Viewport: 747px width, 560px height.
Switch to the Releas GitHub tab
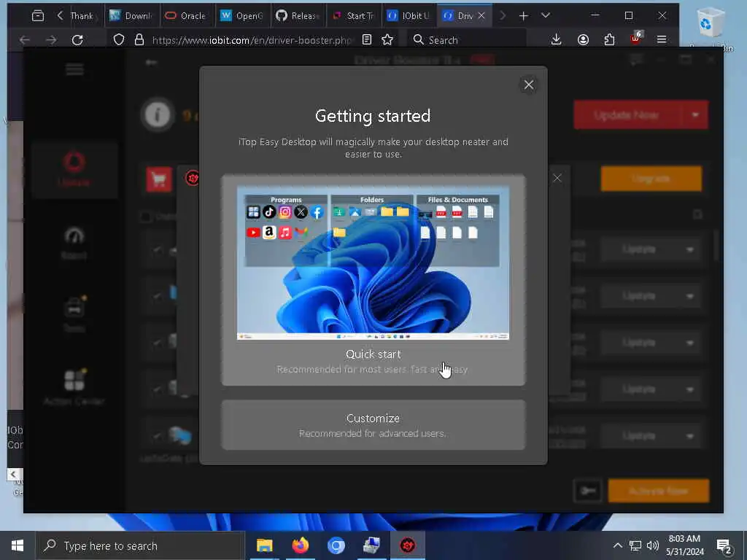298,16
